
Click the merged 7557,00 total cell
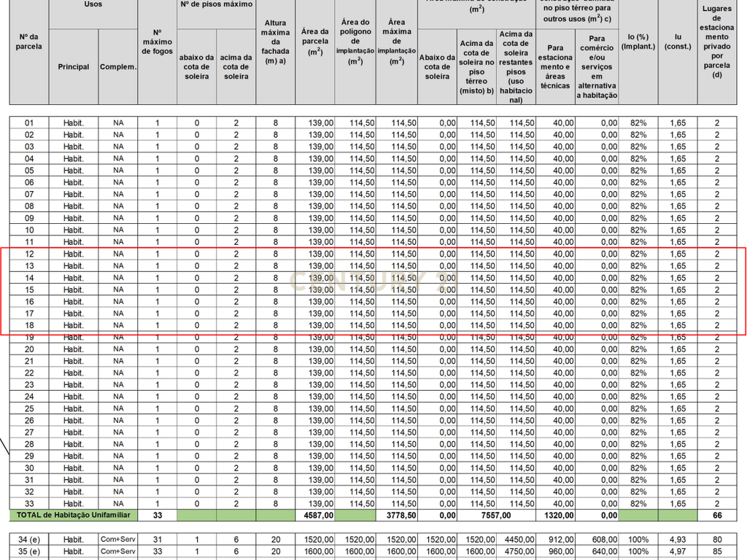tap(496, 516)
